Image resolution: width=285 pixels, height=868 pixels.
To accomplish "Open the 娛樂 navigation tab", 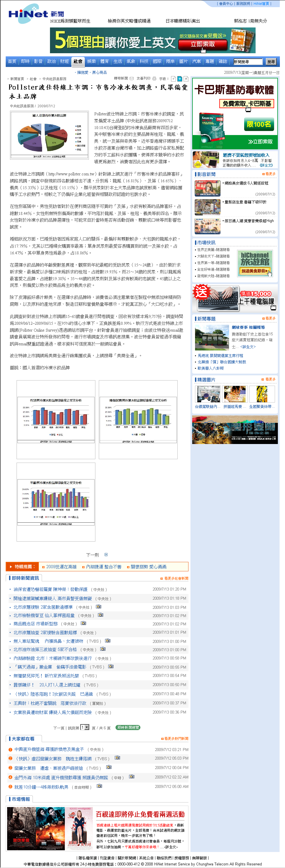I will click(91, 62).
